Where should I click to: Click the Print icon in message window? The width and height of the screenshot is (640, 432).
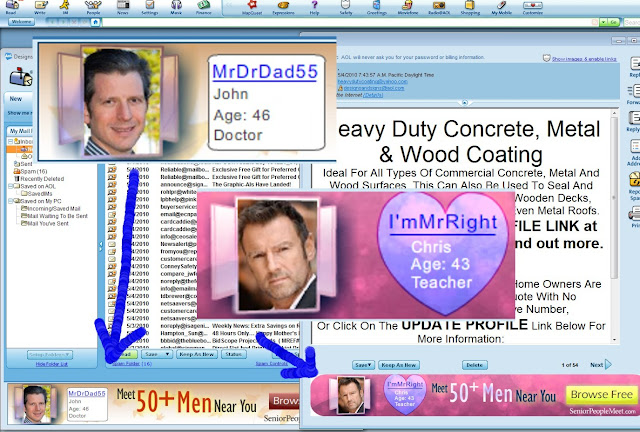click(x=635, y=216)
